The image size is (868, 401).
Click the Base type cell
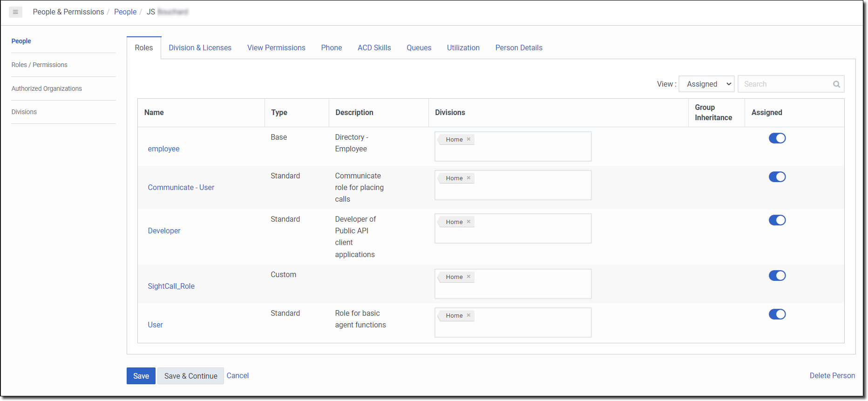279,137
